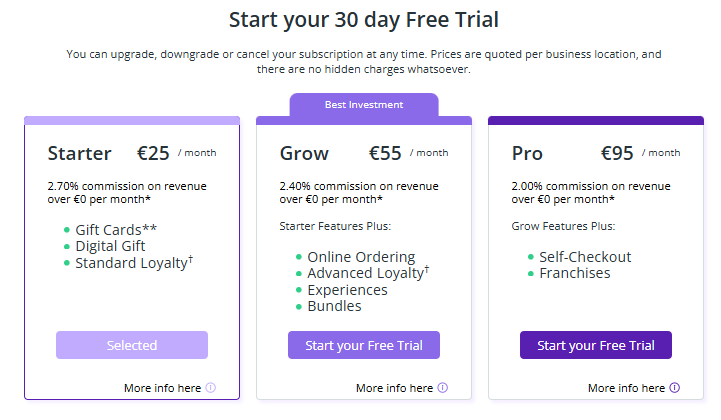
Task: Click the €55 price on the Grow plan
Action: point(385,154)
